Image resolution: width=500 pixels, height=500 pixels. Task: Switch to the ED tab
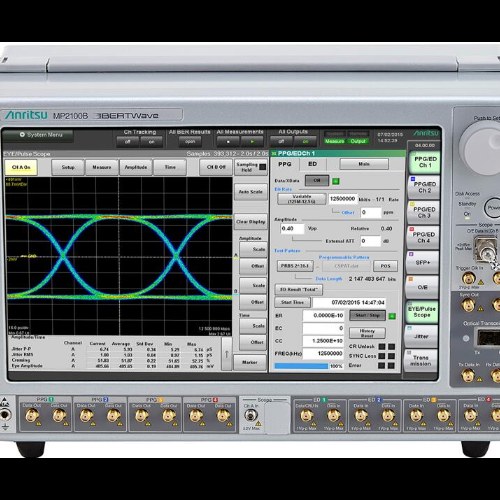[x=312, y=164]
